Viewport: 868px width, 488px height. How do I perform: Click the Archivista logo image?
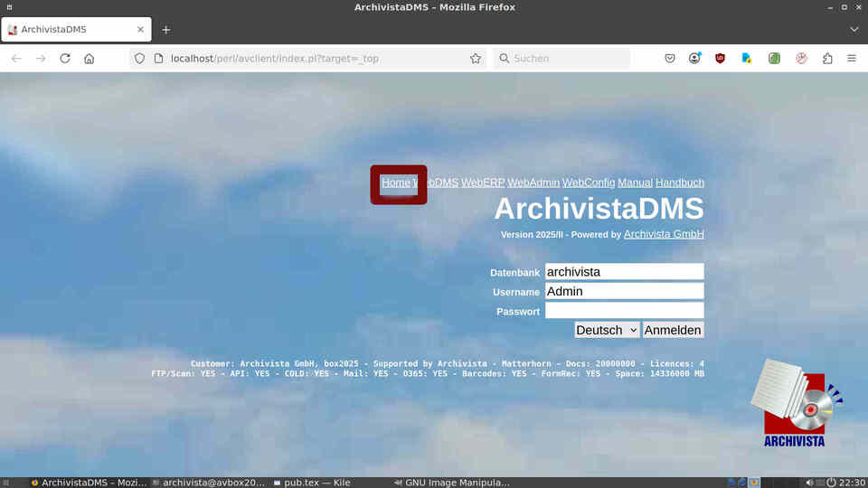(x=796, y=403)
